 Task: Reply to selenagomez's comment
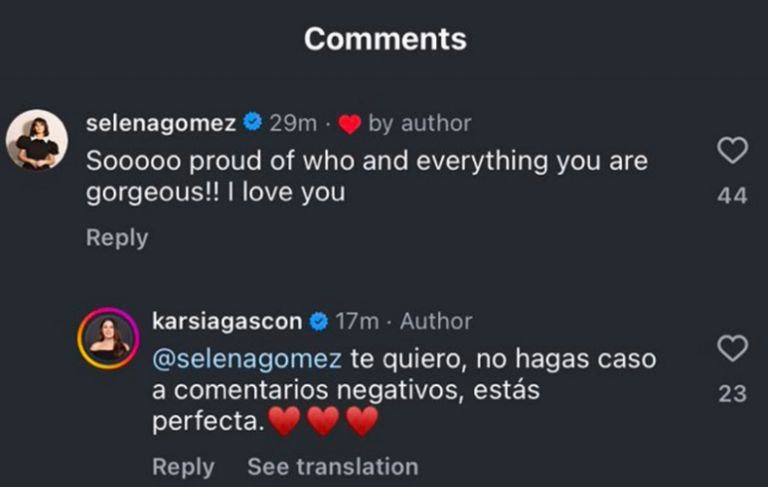(x=116, y=238)
